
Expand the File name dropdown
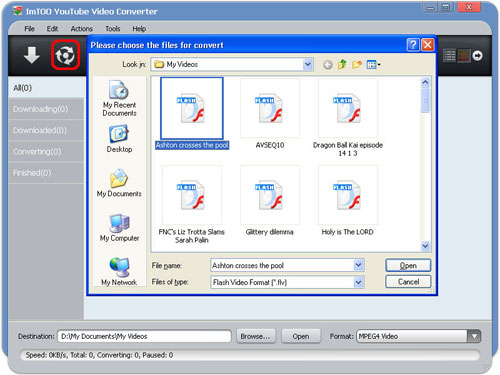pos(358,265)
